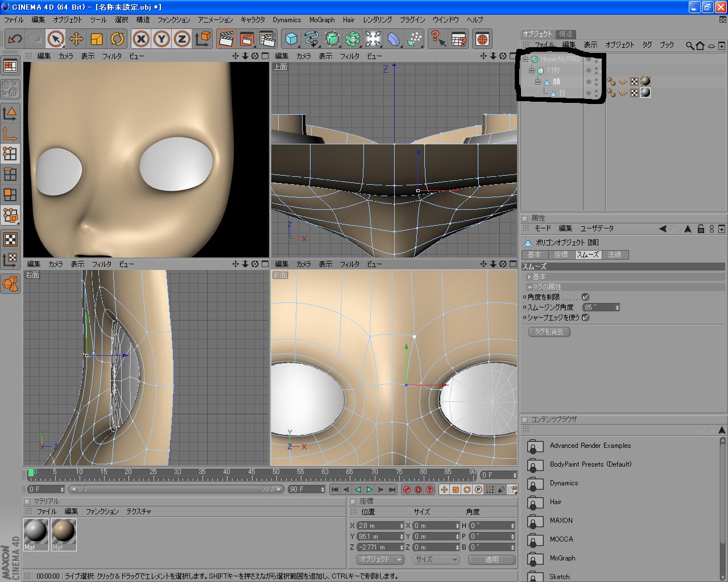This screenshot has width=728, height=582.
Task: Click the 適用 apply button
Action: coord(491,559)
